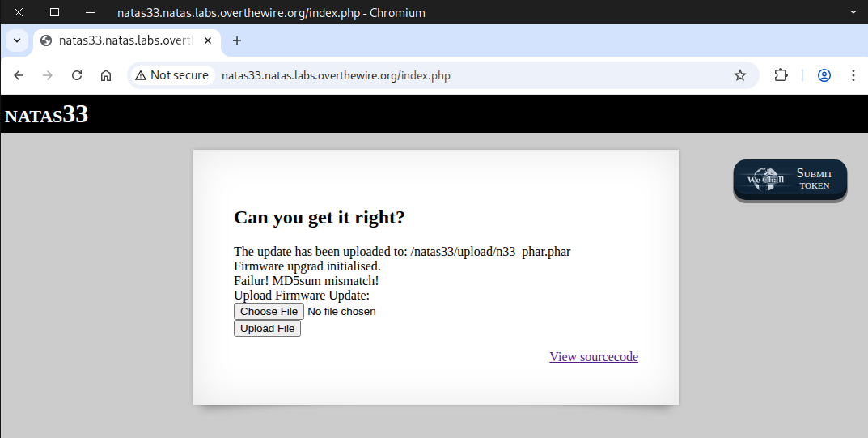Screen dimensions: 868x438
Task: Open the View sourcecode link
Action: (x=593, y=357)
